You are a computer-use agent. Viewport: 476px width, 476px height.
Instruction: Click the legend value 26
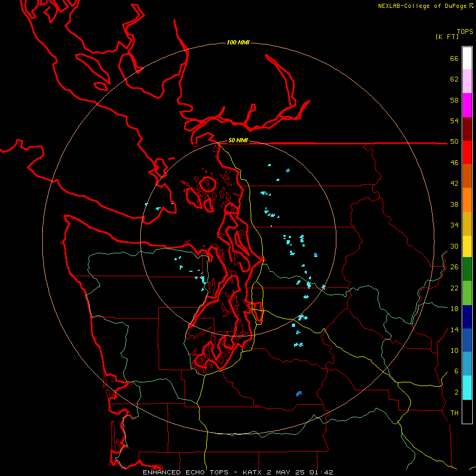pyautogui.click(x=454, y=267)
